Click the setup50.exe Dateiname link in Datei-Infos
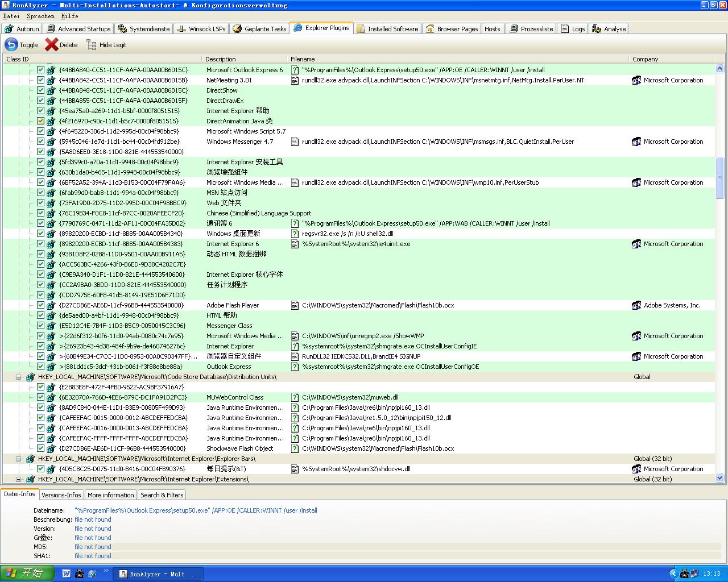 (196, 510)
